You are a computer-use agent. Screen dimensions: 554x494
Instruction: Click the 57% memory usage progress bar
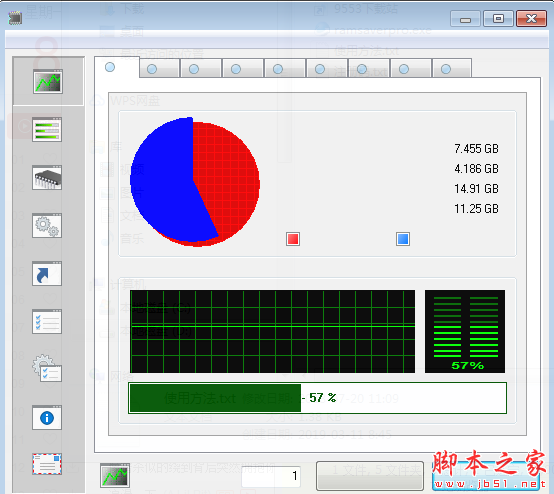coord(317,398)
